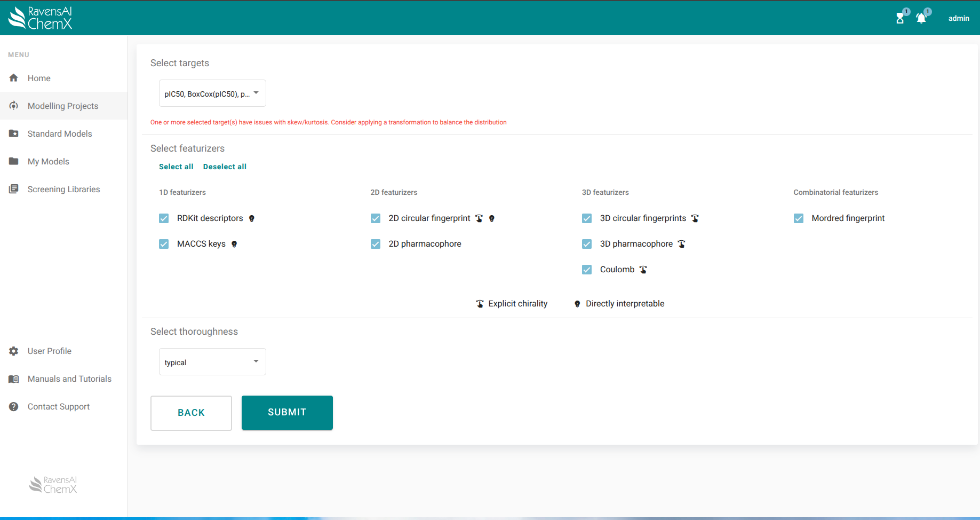The width and height of the screenshot is (980, 520).
Task: Expand the Select targets dropdown
Action: (x=212, y=93)
